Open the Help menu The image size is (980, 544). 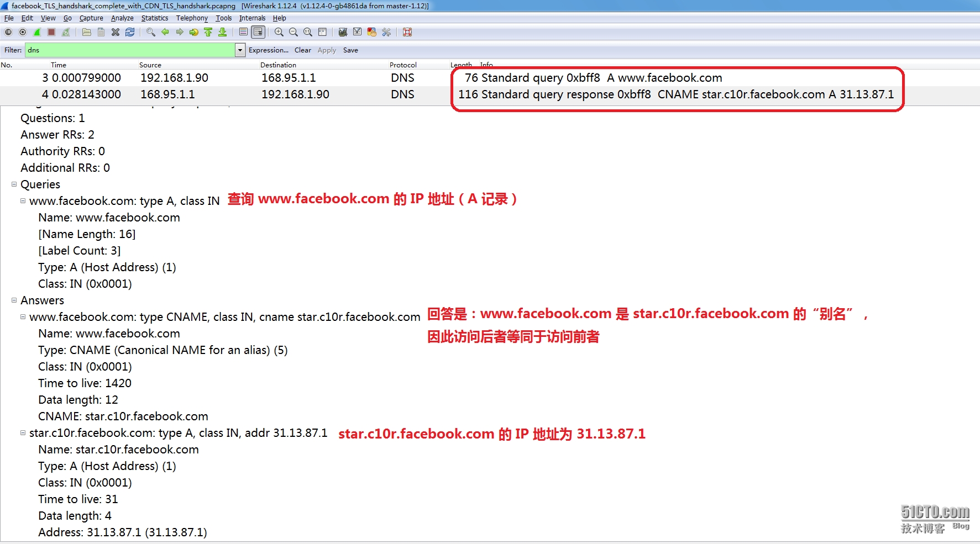tap(279, 18)
